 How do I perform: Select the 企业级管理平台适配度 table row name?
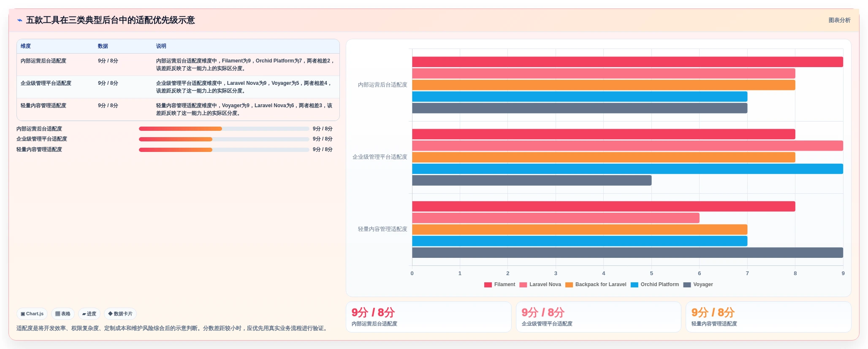coord(46,83)
